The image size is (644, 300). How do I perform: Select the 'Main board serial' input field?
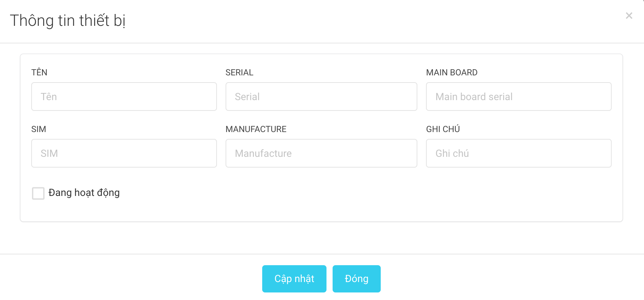point(518,97)
